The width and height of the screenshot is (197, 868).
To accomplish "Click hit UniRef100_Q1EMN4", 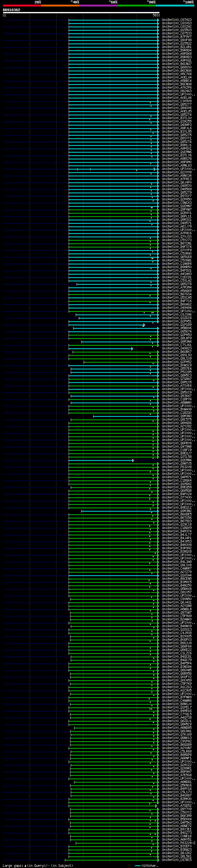I will [176, 460].
